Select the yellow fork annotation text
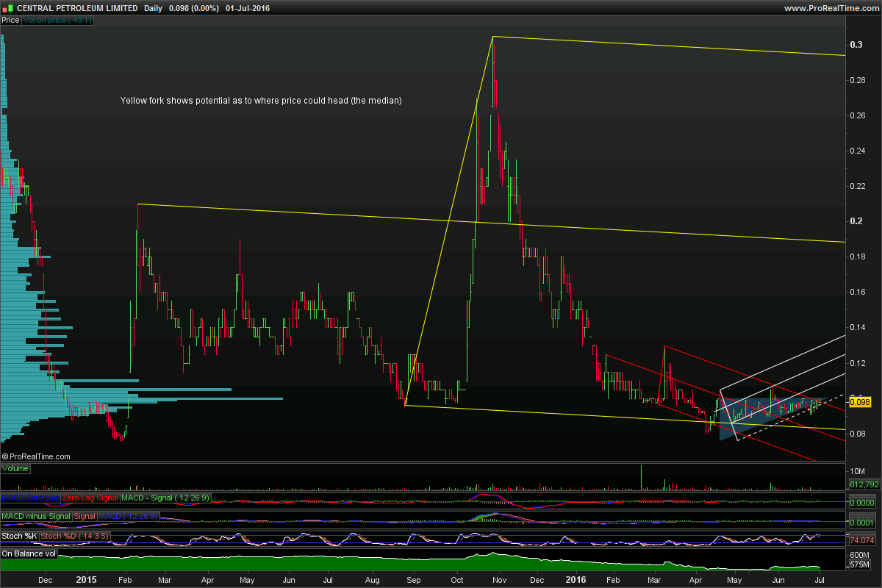 click(261, 100)
